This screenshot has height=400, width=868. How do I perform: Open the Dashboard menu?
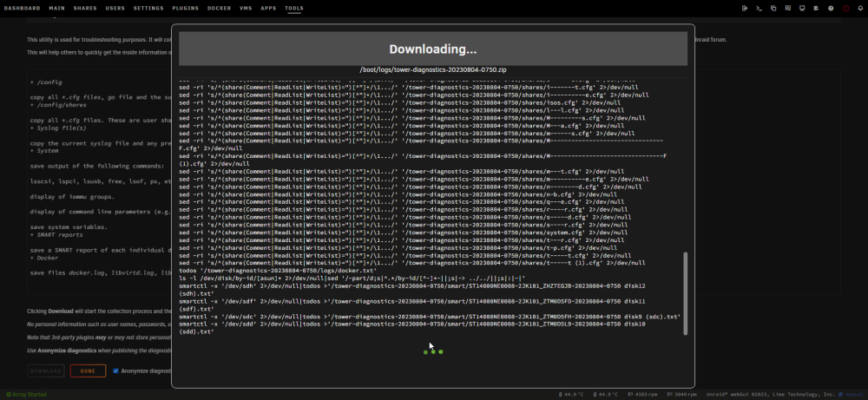23,9
